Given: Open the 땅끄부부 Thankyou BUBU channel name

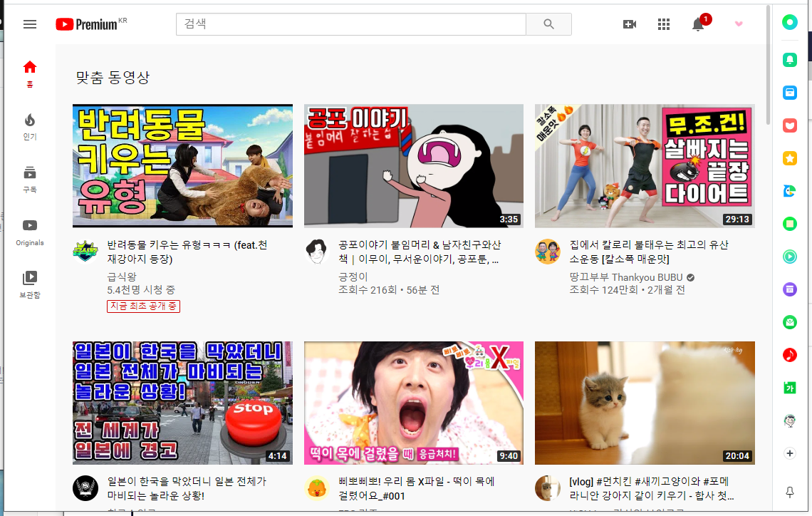Looking at the screenshot, I should click(626, 277).
